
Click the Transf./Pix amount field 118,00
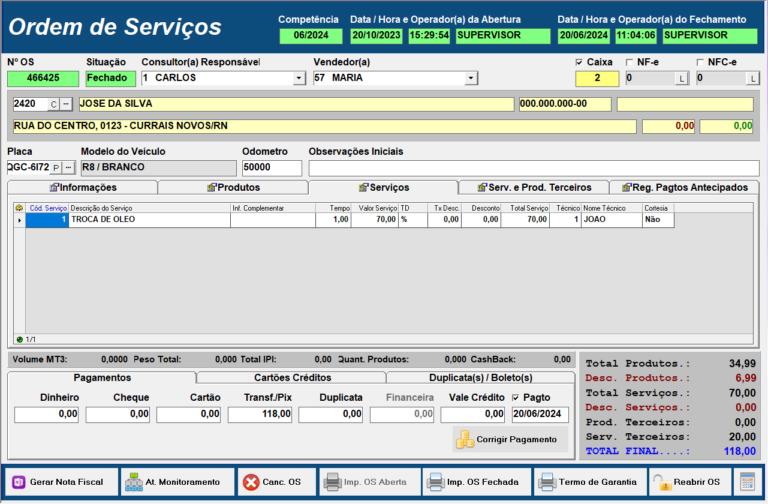coord(260,414)
